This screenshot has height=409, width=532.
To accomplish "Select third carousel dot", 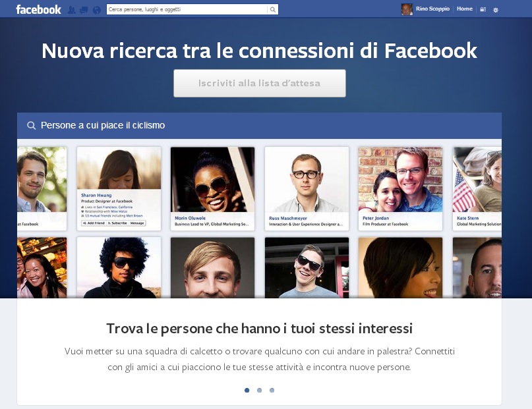I will [x=272, y=390].
